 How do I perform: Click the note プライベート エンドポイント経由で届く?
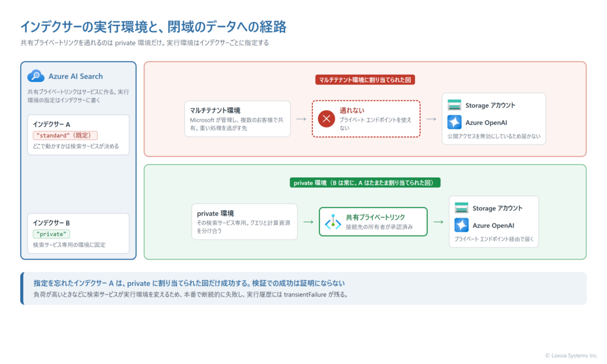pos(494,240)
